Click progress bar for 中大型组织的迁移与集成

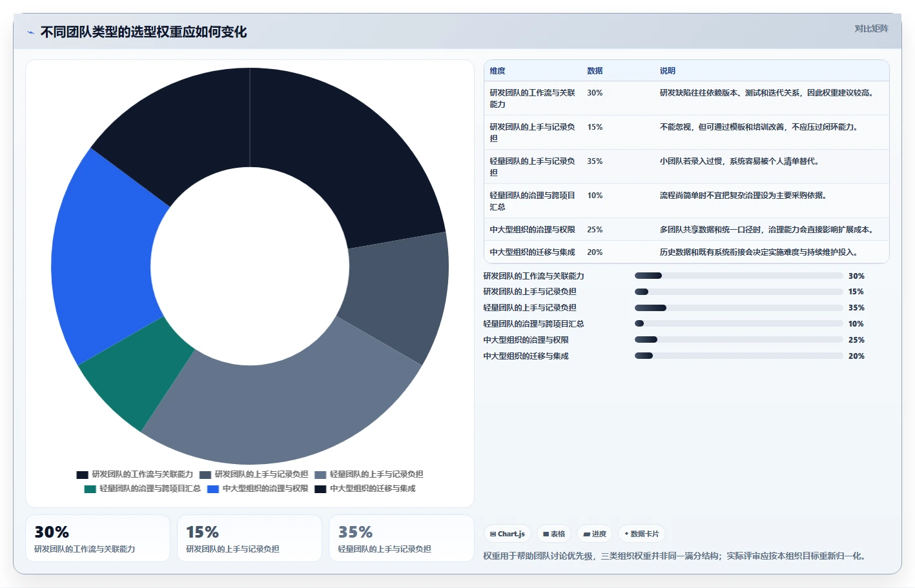pos(739,356)
